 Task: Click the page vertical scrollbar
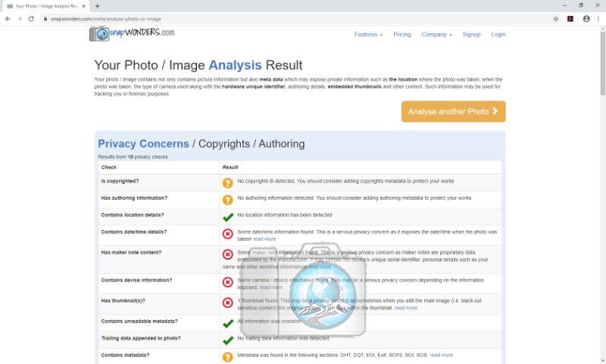point(602,62)
